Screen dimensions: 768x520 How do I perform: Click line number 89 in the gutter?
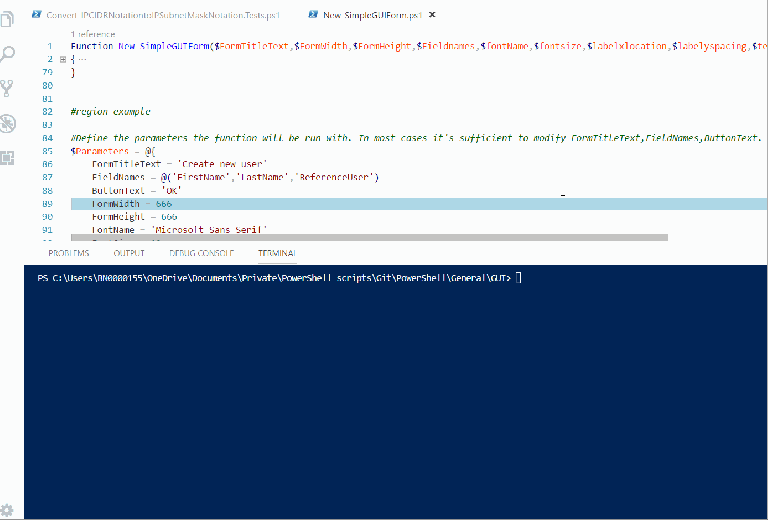[48, 204]
